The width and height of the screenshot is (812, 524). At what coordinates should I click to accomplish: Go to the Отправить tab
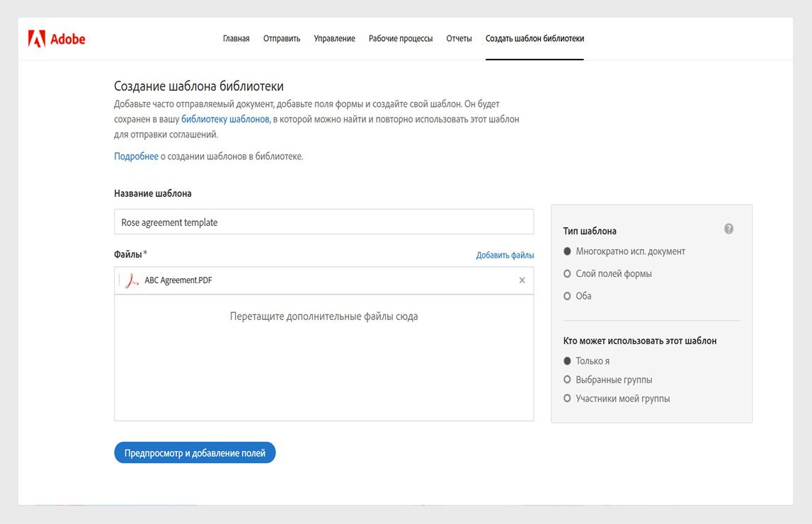coord(282,38)
